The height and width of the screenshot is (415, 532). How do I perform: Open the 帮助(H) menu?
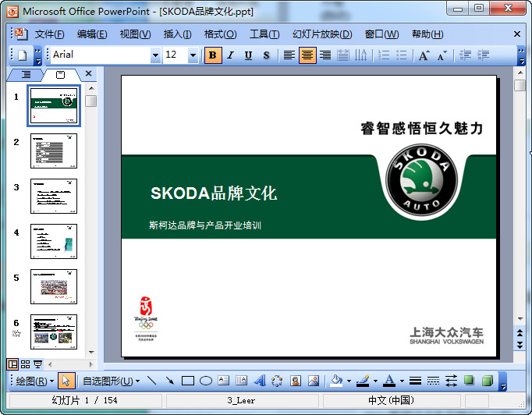[x=427, y=34]
